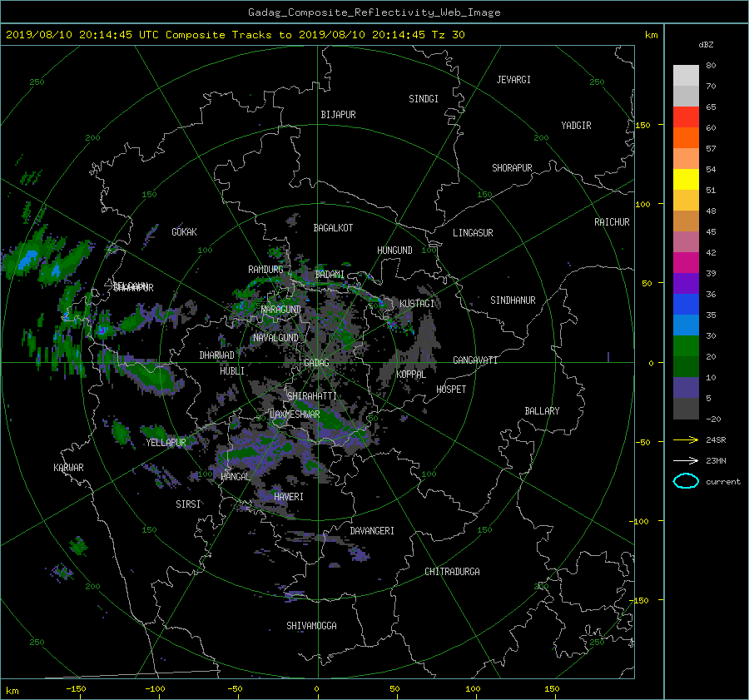
Task: Click the SINDGI city label
Action: click(x=424, y=99)
